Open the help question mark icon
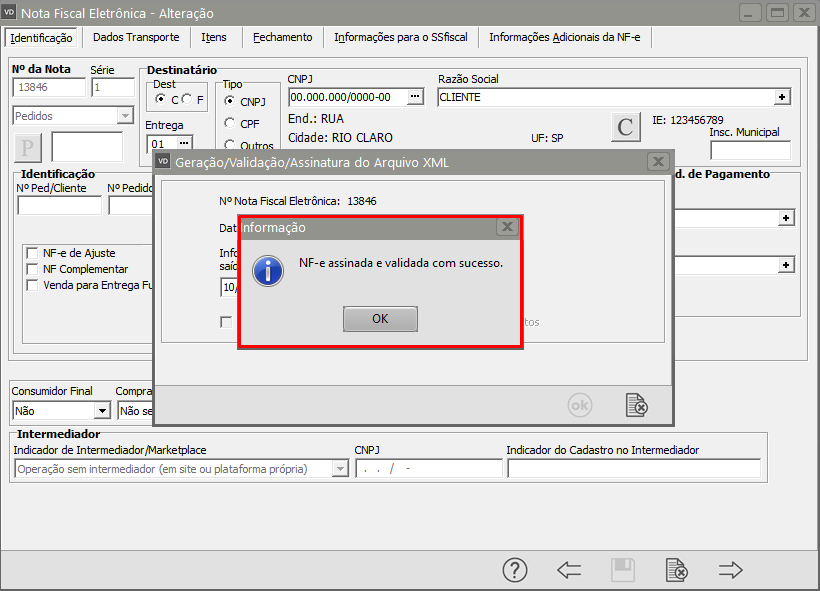This screenshot has height=591, width=820. (x=515, y=570)
